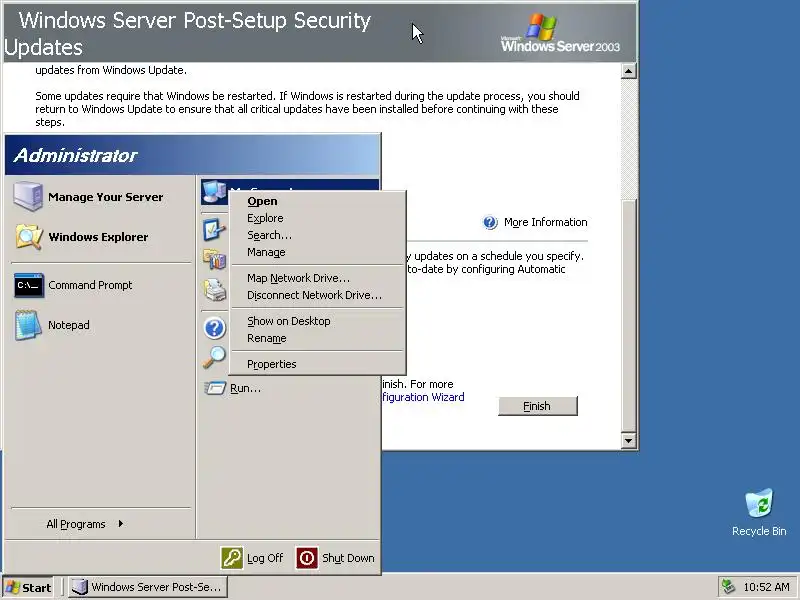Click the Help and Support question-mark icon

pyautogui.click(x=214, y=328)
